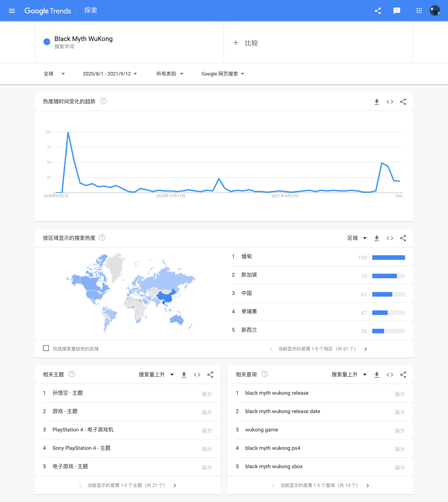
Task: Click the blue search term color dot
Action: (47, 42)
